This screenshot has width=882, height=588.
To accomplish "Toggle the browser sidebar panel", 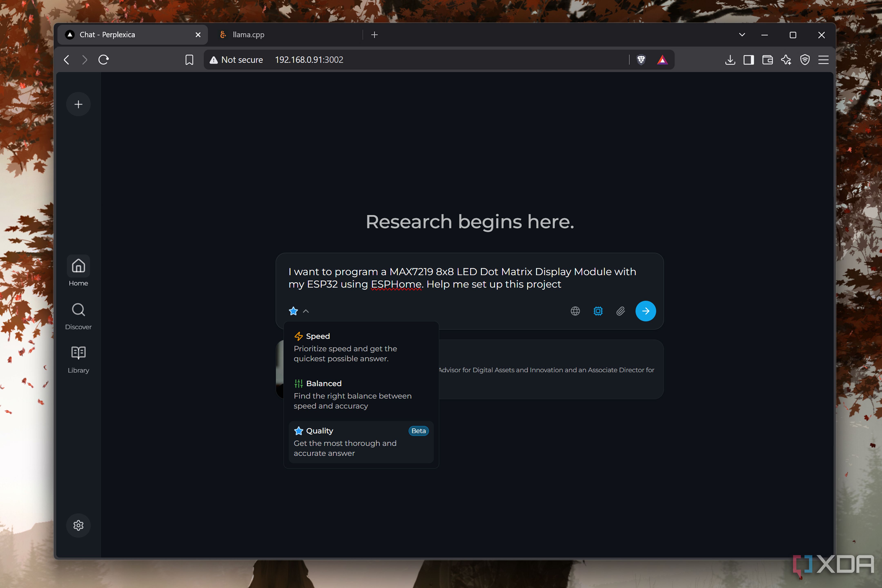I will (x=749, y=60).
